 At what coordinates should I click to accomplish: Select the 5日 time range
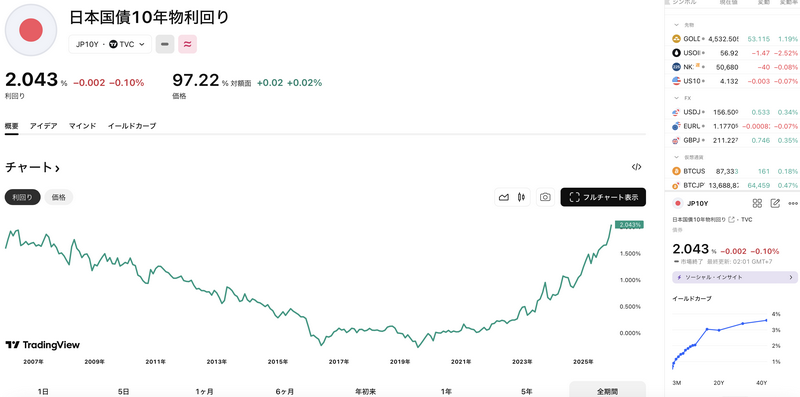123,391
